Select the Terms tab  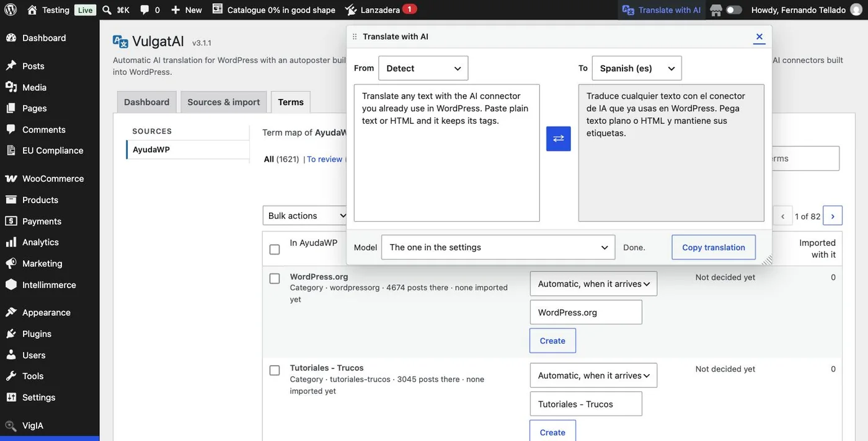[291, 102]
